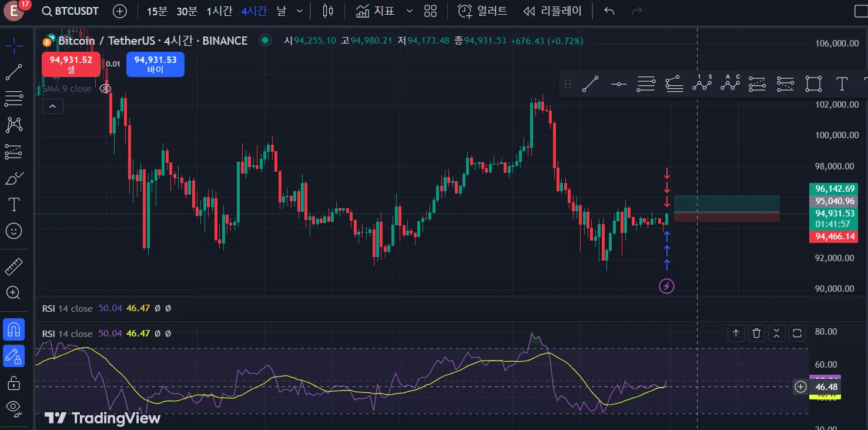
Task: Select the ruler measure tool
Action: (14, 267)
